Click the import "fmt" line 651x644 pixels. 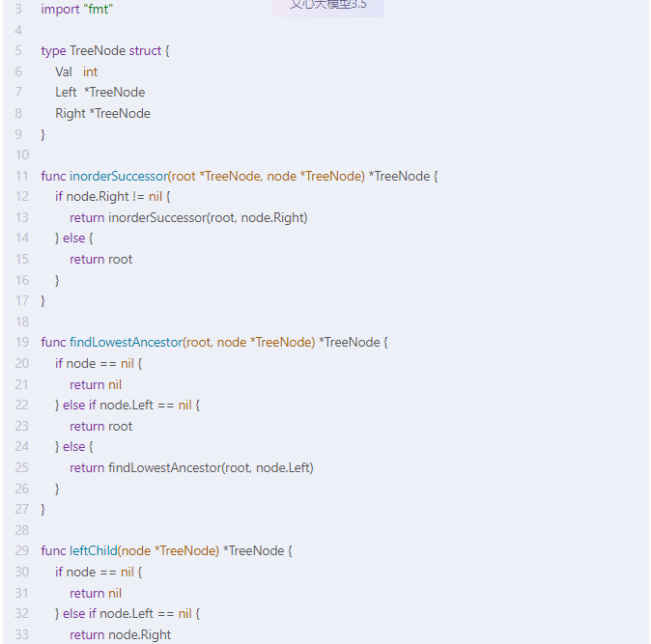[x=77, y=9]
